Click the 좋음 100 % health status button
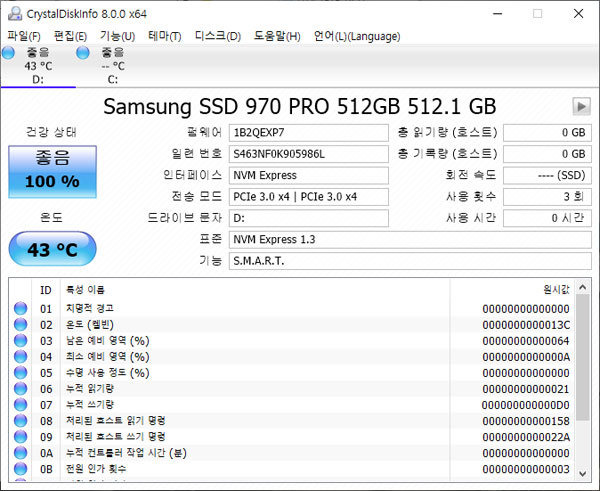The height and width of the screenshot is (491, 600). tap(52, 171)
